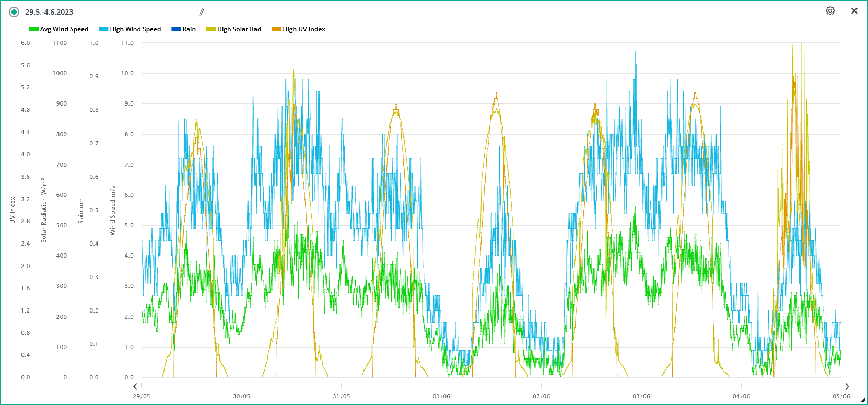Select the 03/06 date label on timeline
The image size is (868, 405).
[641, 396]
